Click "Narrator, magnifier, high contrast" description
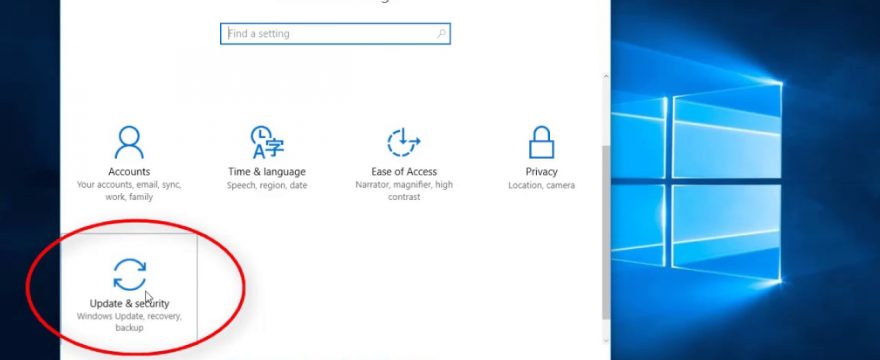 point(404,191)
